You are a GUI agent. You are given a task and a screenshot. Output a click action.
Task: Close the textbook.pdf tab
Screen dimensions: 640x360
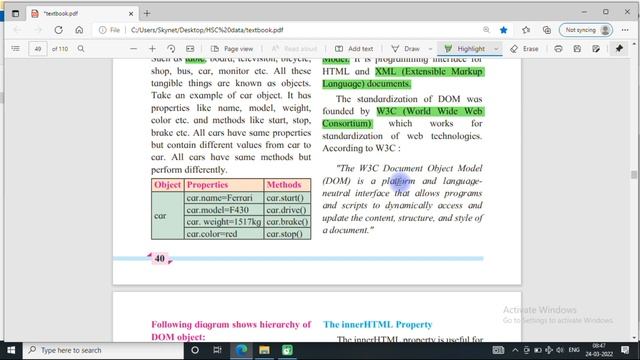131,13
